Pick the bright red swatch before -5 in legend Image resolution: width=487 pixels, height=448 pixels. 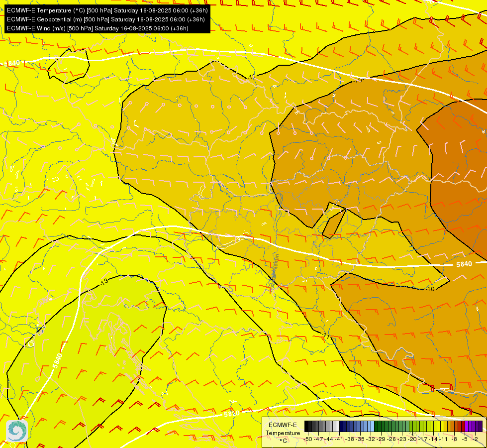(464, 426)
